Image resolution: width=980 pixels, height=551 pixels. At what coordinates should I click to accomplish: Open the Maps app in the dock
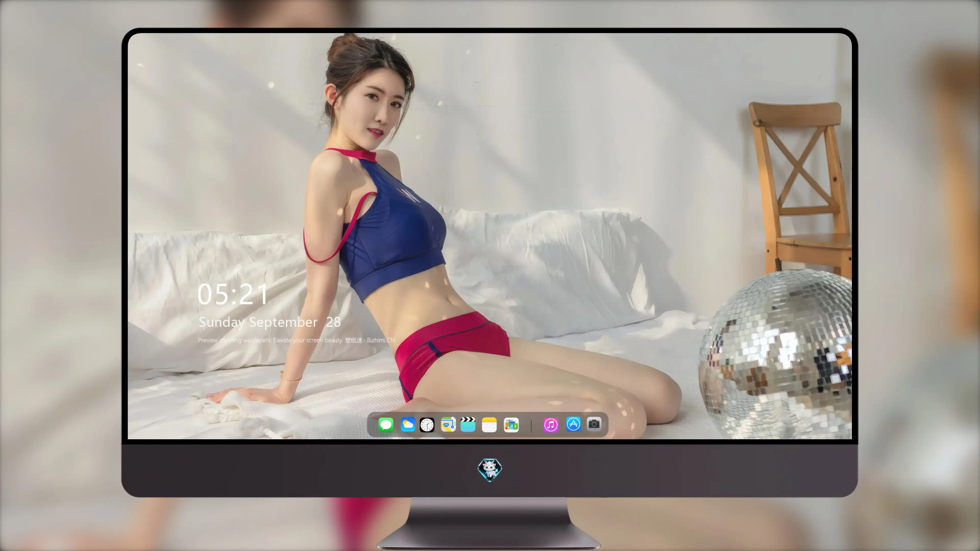tap(448, 425)
